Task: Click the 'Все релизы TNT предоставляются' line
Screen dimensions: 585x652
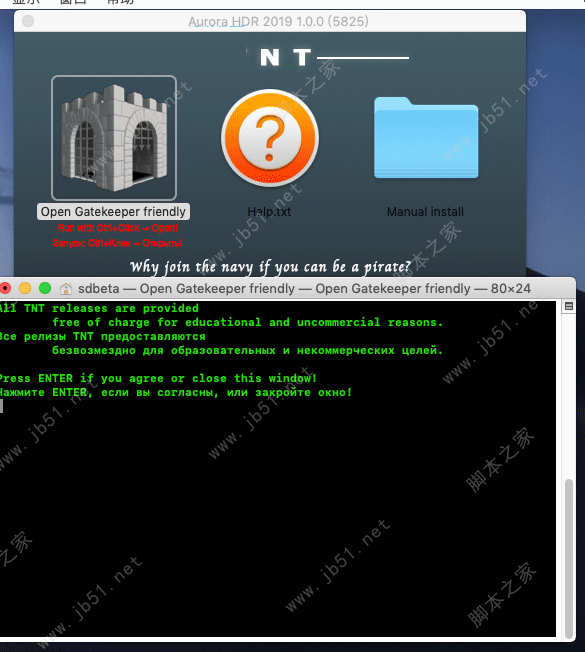Action: 102,336
